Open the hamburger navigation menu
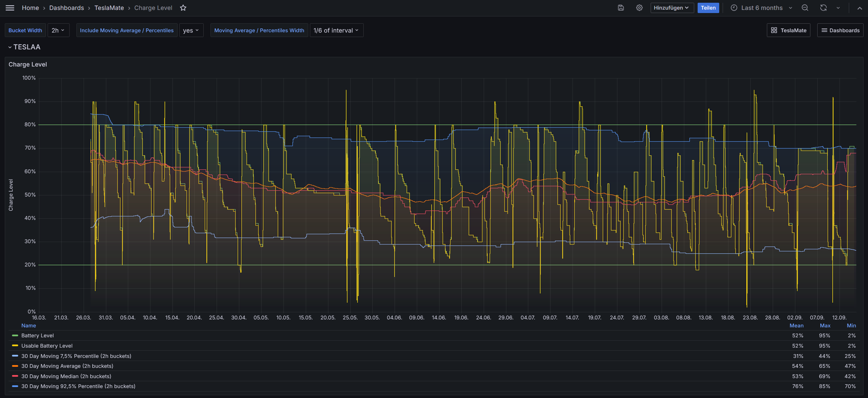This screenshot has width=868, height=398. (x=10, y=8)
